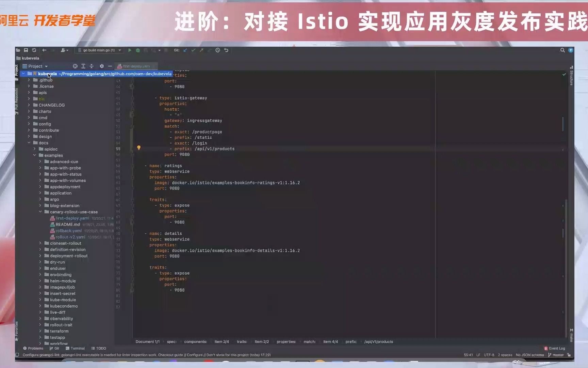
Task: Select first-deploy.yaml in project tree
Action: pos(72,218)
